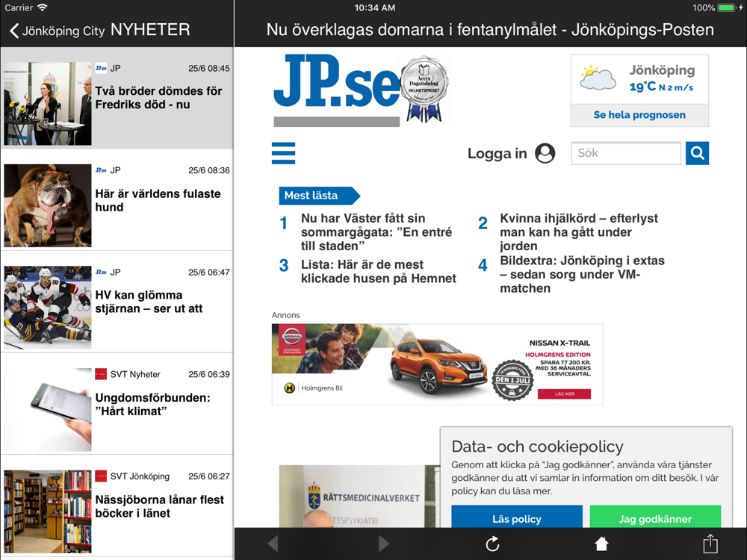The width and height of the screenshot is (747, 560).
Task: Tap the Wi-Fi icon in status bar
Action: [x=43, y=7]
